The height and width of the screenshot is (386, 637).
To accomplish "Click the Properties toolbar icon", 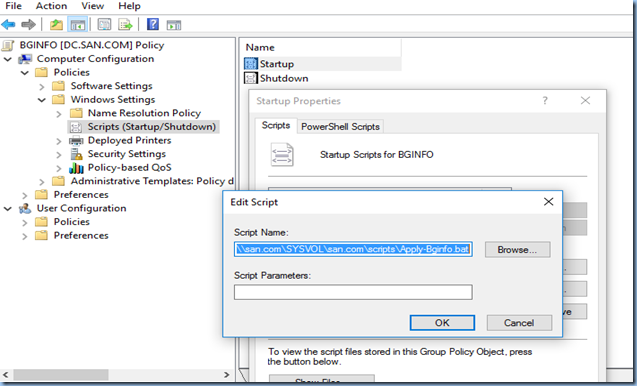I will coord(104,25).
